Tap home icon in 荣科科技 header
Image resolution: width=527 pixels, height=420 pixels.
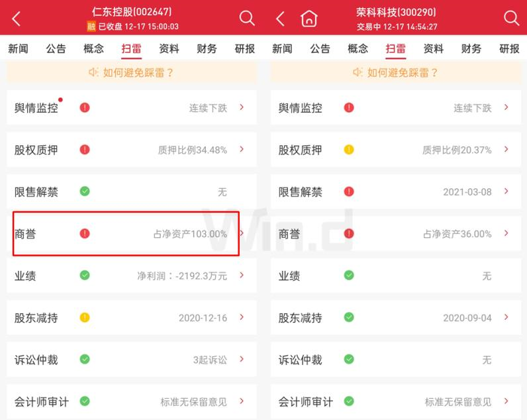(309, 18)
